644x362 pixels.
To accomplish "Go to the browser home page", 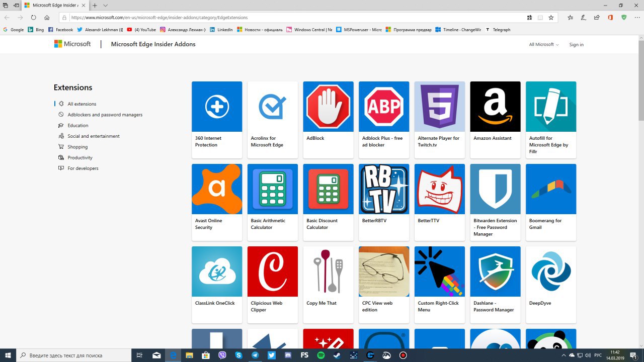I will tap(47, 17).
